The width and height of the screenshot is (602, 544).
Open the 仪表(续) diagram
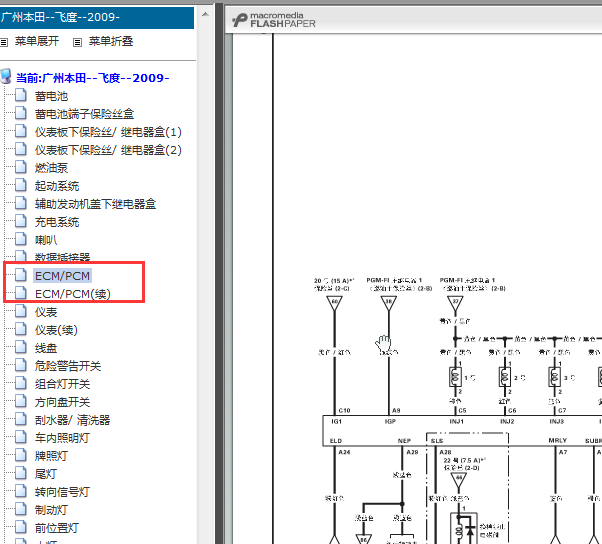pos(56,330)
